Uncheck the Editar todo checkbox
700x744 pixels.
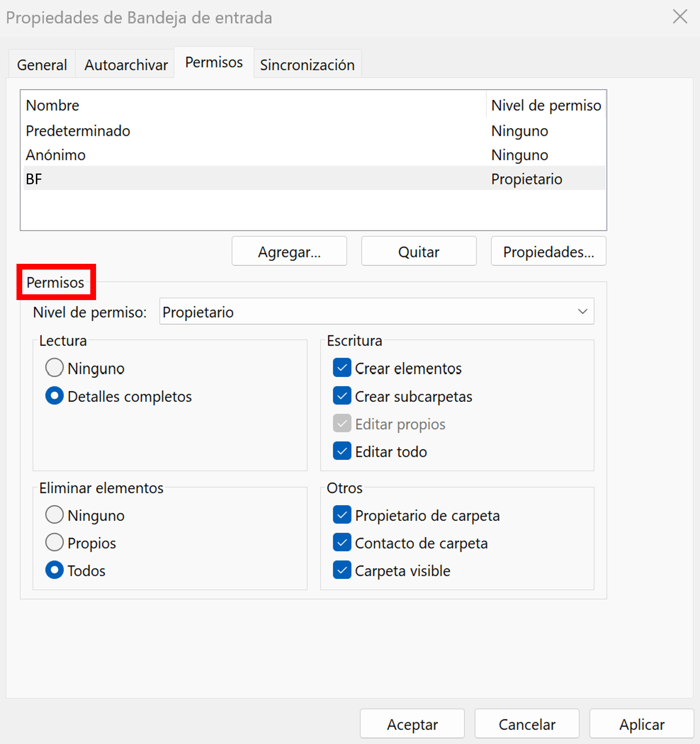(x=342, y=451)
